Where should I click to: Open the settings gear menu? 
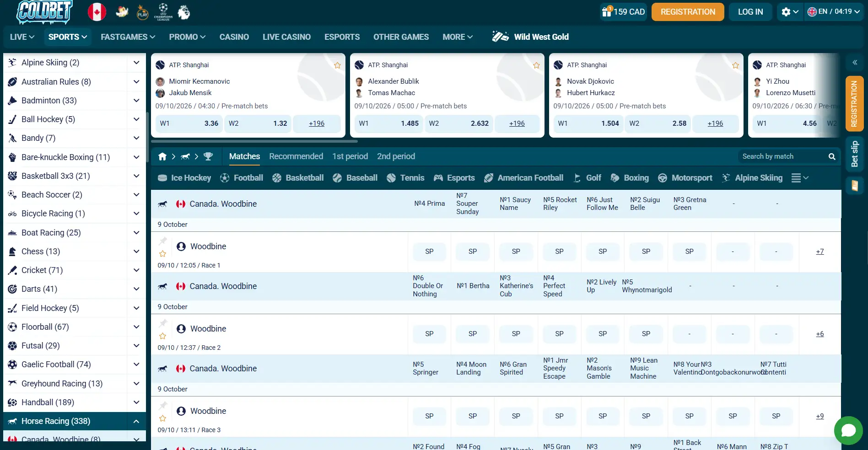(x=790, y=12)
